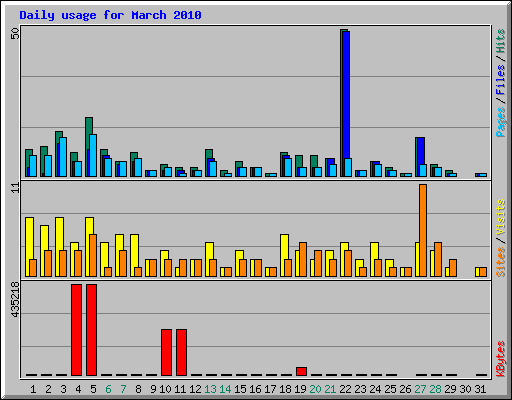Screen dimensions: 512x400
Task: Click day label "23" on the x-axis
Action: pos(360,389)
